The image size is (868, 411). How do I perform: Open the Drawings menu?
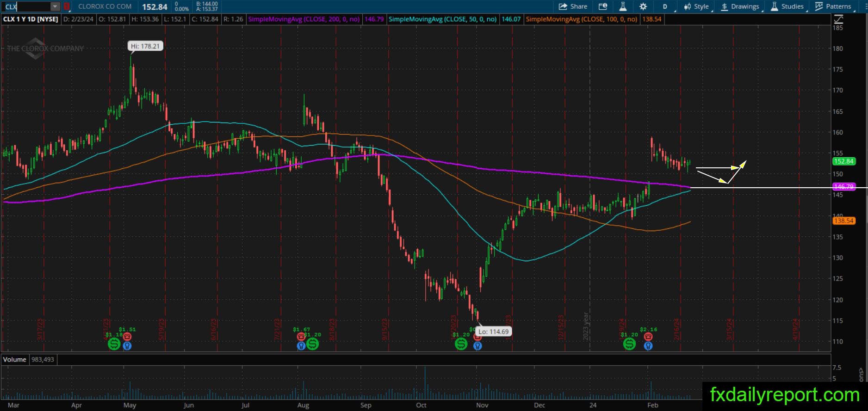740,6
